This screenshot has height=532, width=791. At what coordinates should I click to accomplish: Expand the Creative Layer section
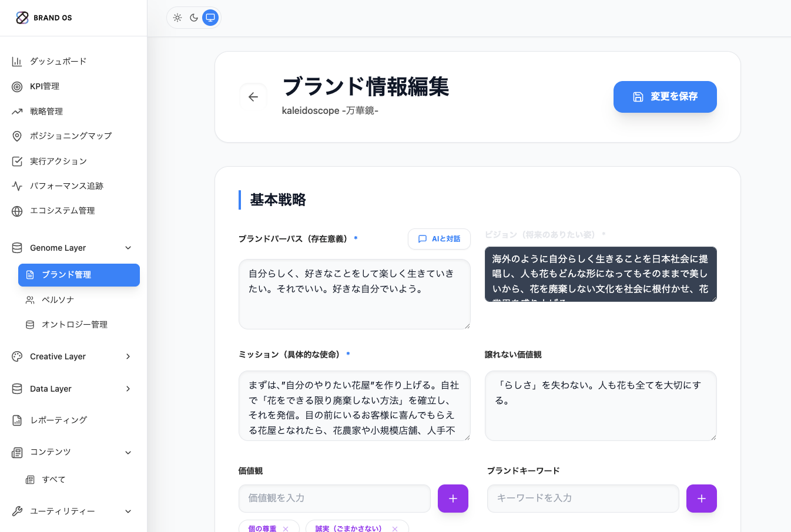128,356
